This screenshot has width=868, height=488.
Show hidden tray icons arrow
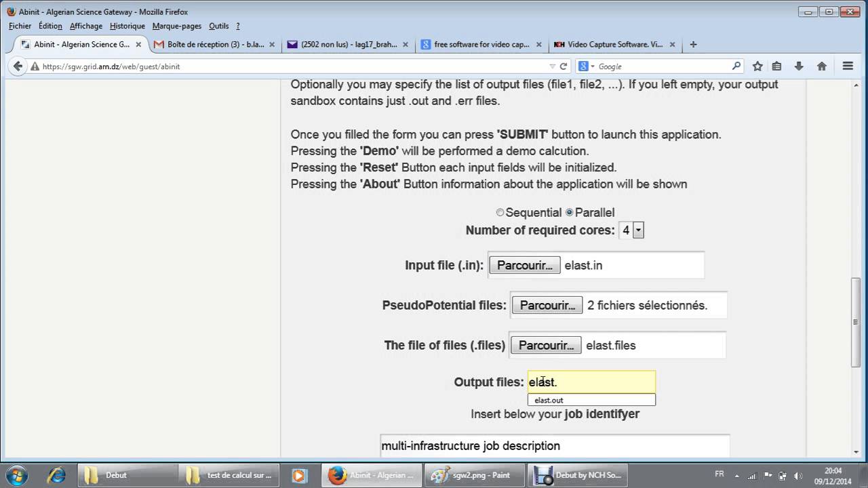click(x=737, y=475)
